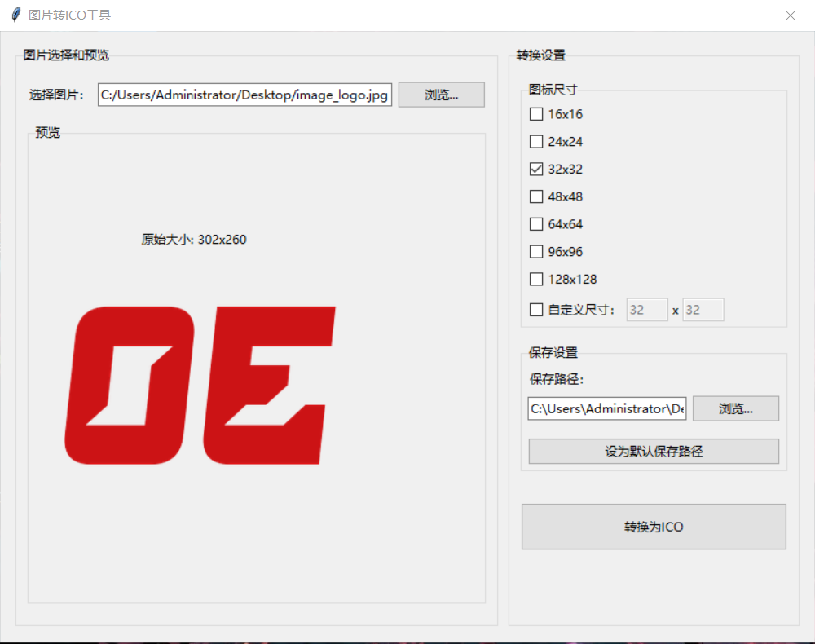Click 浏览 button beside the save path

[x=735, y=408]
